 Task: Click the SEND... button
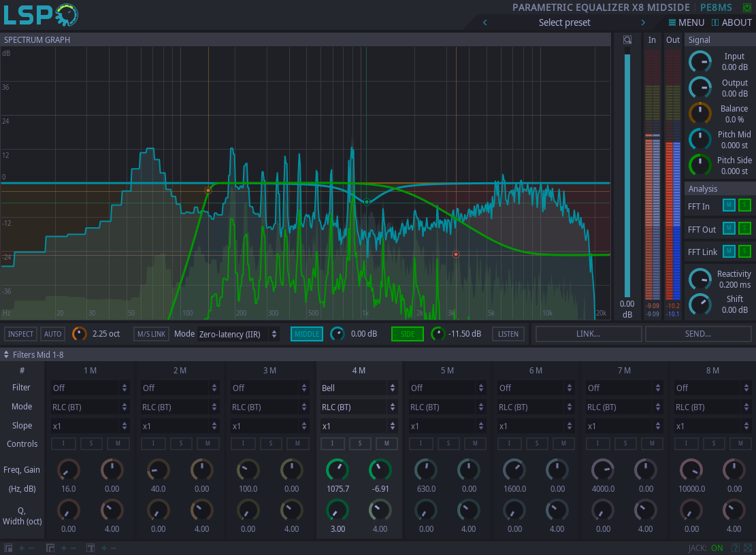(x=698, y=334)
